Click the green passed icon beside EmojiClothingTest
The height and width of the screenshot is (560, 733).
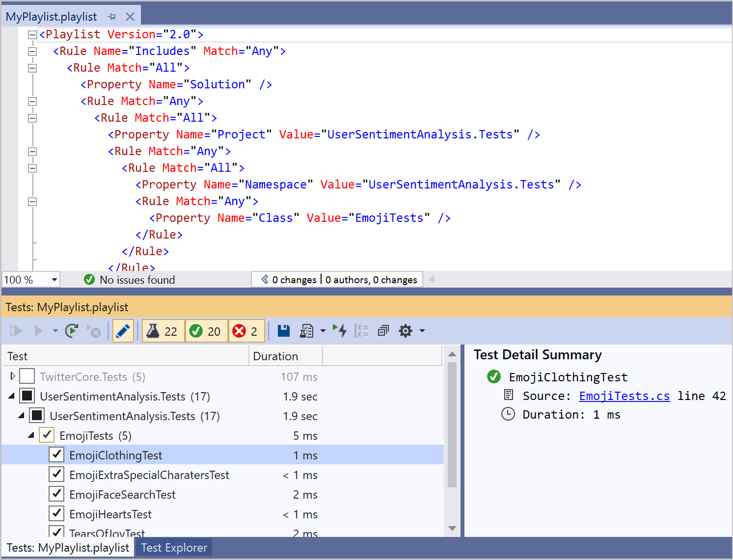point(493,377)
